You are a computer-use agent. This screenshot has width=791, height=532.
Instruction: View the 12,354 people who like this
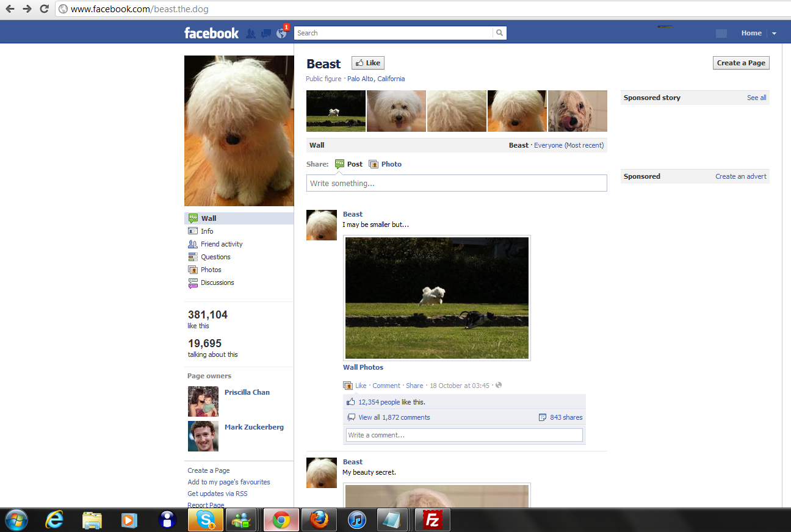379,402
